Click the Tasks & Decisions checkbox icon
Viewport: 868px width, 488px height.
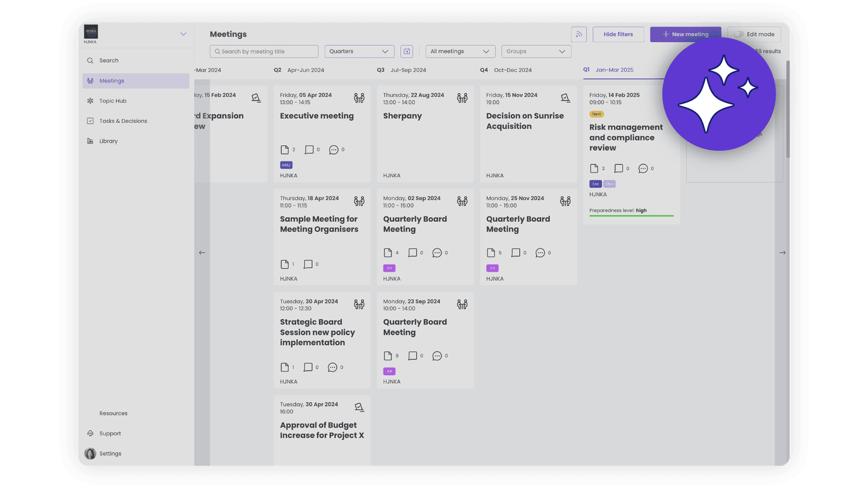90,121
